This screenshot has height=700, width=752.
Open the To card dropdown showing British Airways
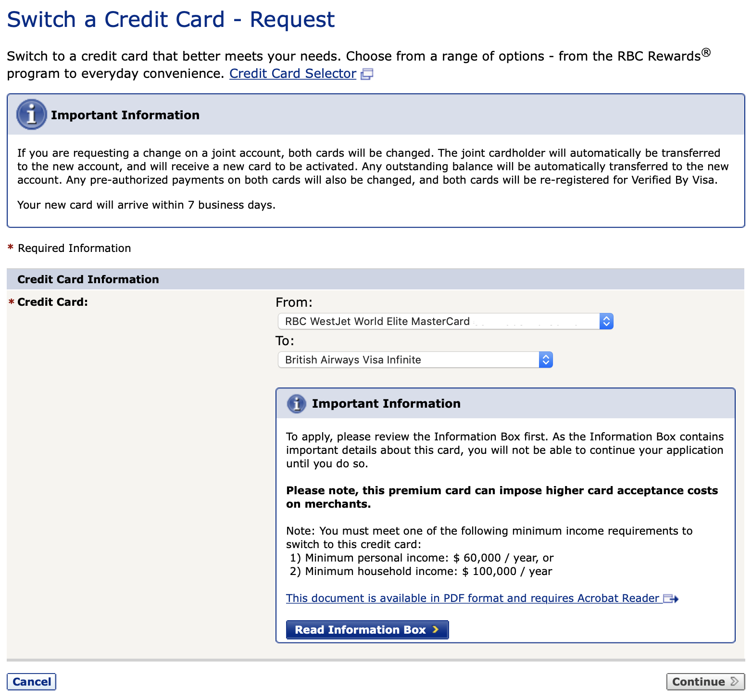pyautogui.click(x=415, y=360)
